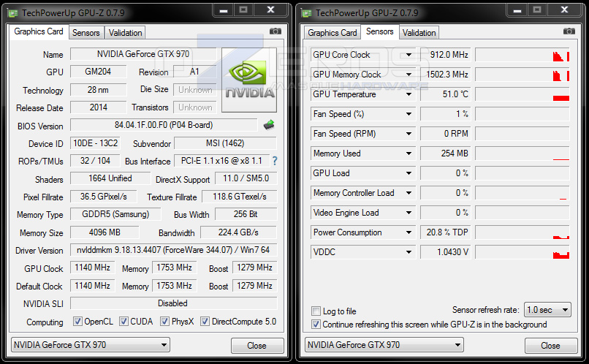The width and height of the screenshot is (589, 364).
Task: Open the VDDC sensor dropdown
Action: tap(408, 252)
